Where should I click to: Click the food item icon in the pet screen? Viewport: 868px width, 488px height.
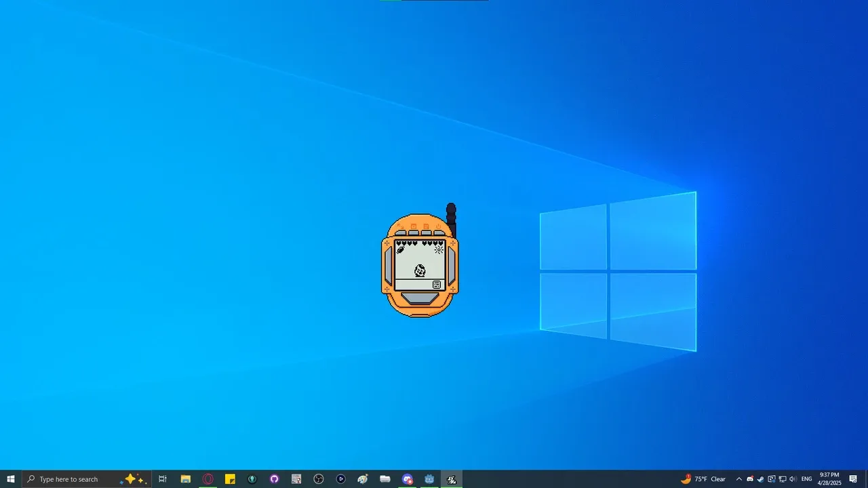click(x=400, y=249)
